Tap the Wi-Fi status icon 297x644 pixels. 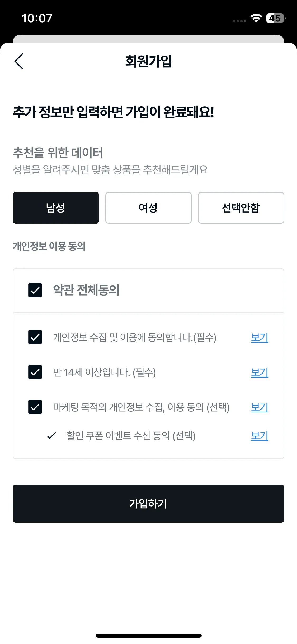(x=256, y=18)
